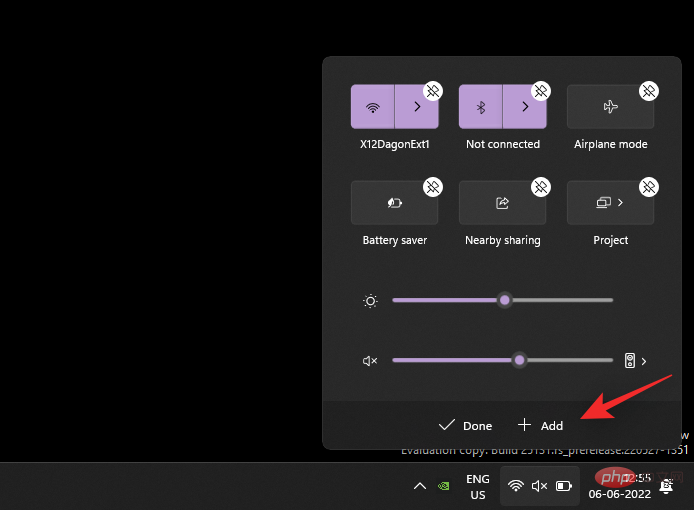Turn on Battery saver tile
694x510 pixels.
(x=394, y=203)
